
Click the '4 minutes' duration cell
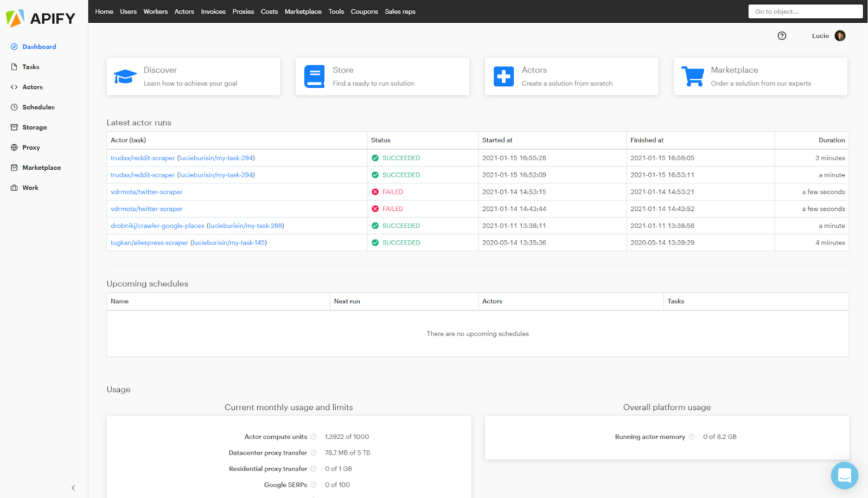830,242
